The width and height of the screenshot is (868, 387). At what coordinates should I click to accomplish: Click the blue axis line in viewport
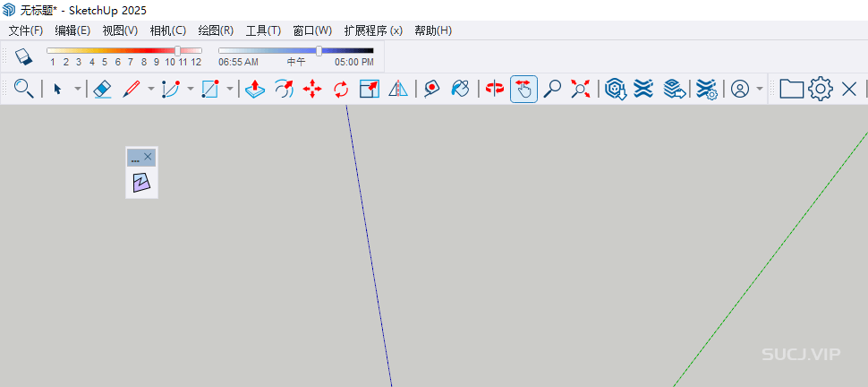tap(369, 244)
